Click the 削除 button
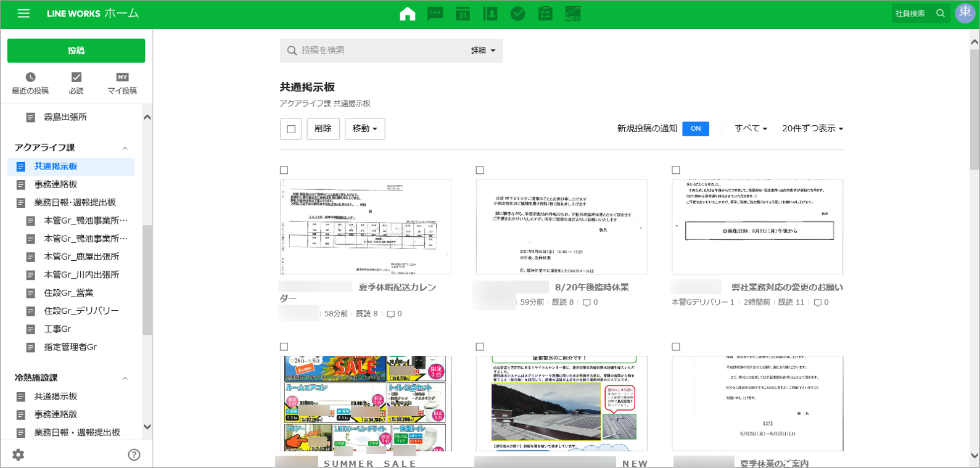 pyautogui.click(x=323, y=129)
